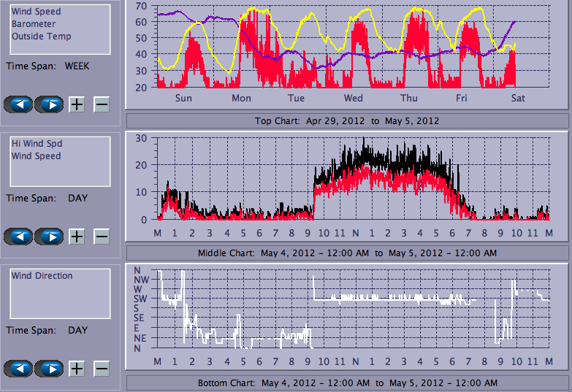Select Wind Direction in the bottom chart list

coord(42,276)
